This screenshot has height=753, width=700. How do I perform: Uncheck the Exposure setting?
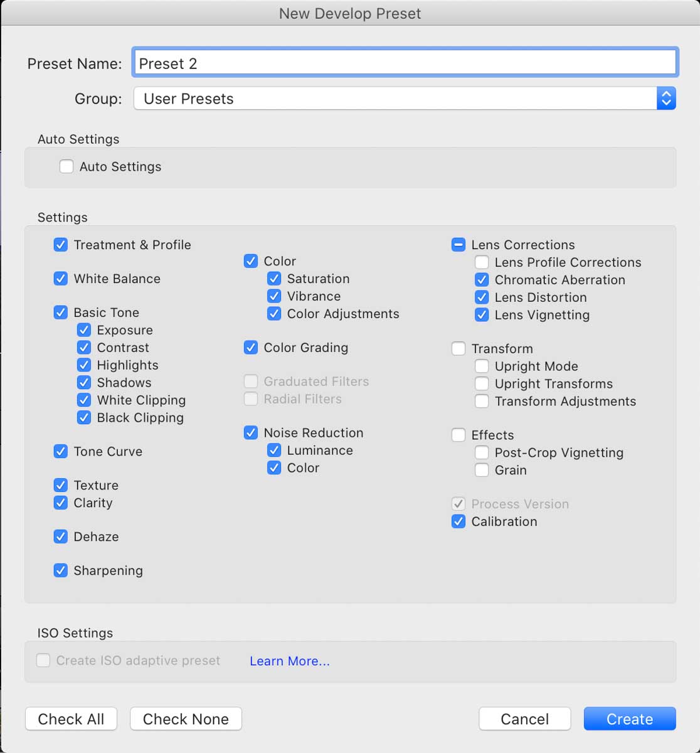[x=84, y=330]
